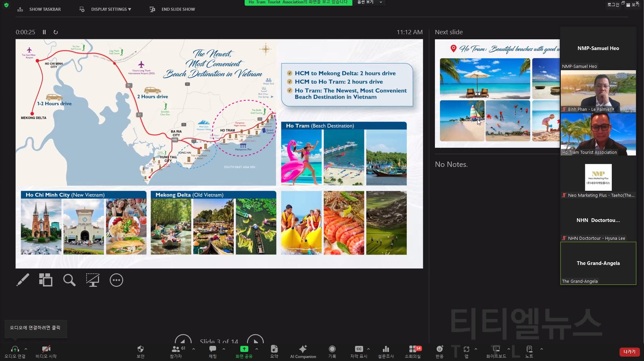Click the see all slides icon

(46, 280)
